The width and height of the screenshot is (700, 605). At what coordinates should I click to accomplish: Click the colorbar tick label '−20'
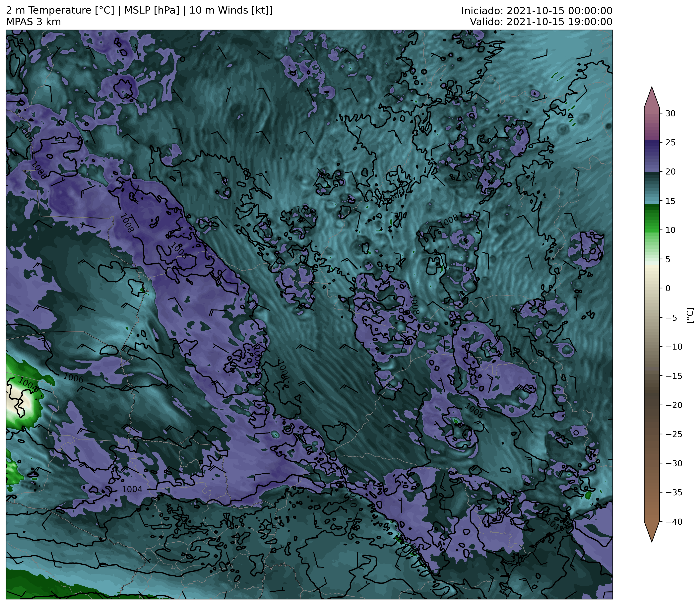tap(674, 405)
